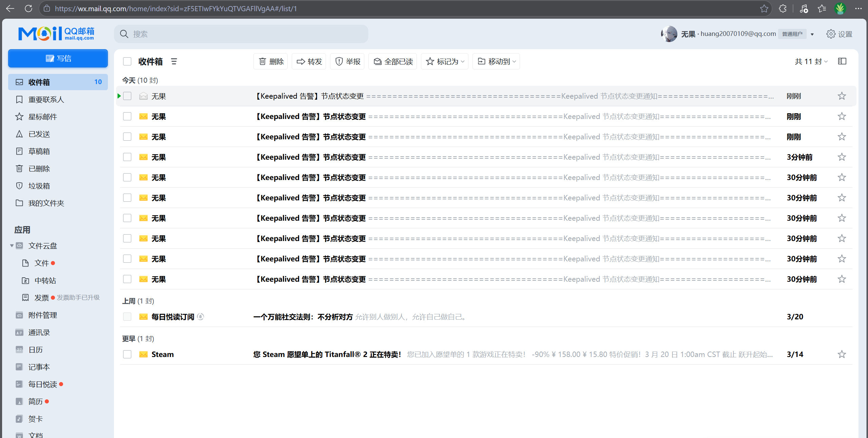Open the 'Mark as' star dropdown

click(x=444, y=61)
